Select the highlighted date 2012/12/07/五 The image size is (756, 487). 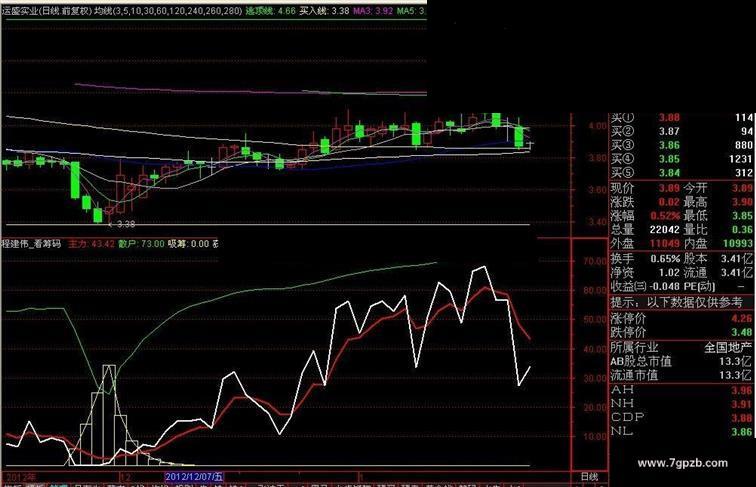(194, 477)
